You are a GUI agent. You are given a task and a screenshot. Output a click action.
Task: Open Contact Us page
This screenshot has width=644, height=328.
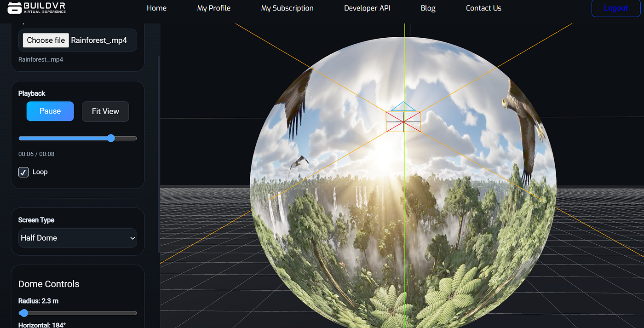(x=483, y=8)
